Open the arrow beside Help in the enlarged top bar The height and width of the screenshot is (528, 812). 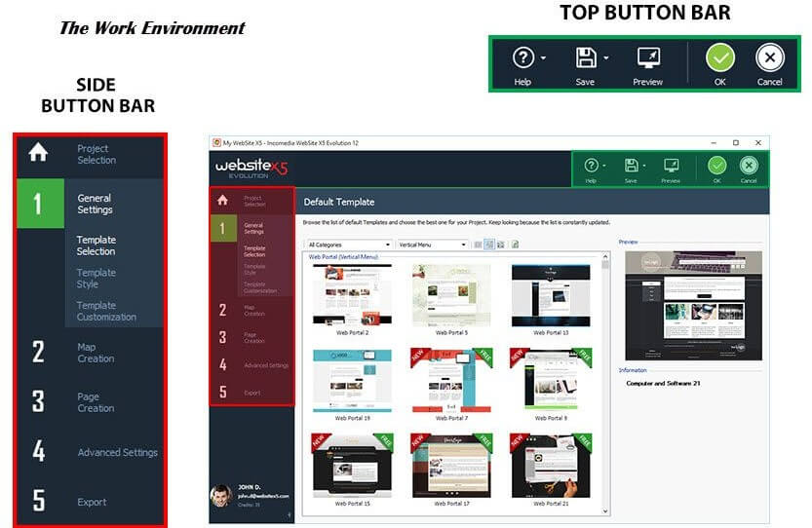pos(543,58)
